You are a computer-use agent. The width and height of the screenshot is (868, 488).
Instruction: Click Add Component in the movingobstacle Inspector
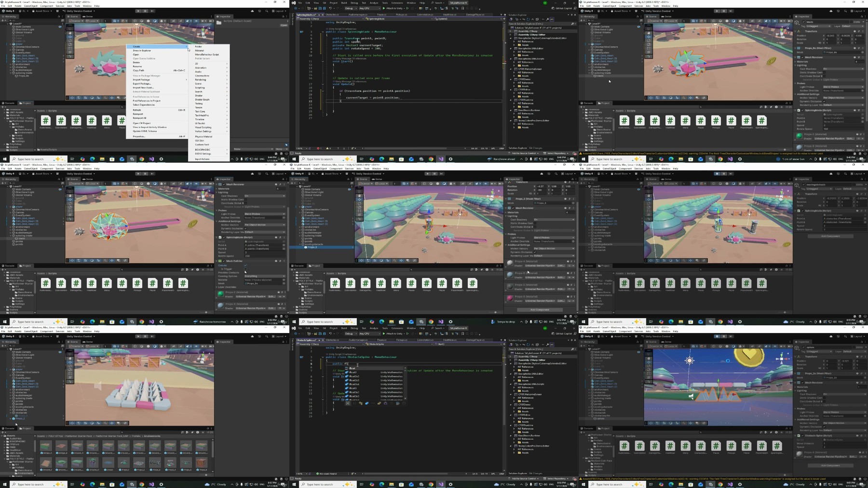click(x=830, y=236)
